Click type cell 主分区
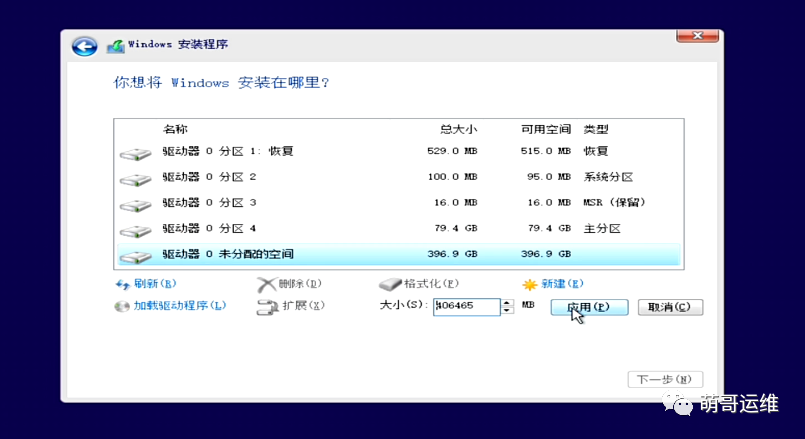The width and height of the screenshot is (805, 439). pyautogui.click(x=602, y=228)
